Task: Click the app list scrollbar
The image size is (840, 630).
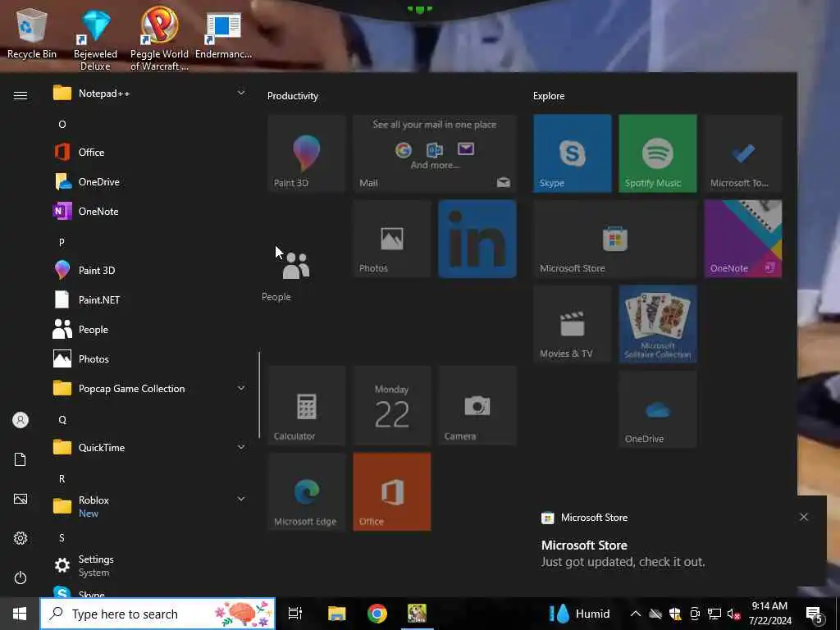Action: (259, 395)
